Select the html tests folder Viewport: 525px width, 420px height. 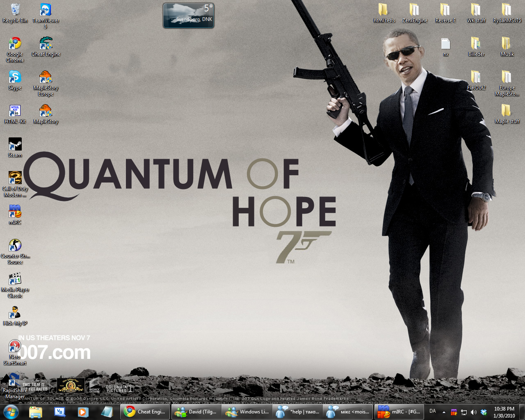tap(384, 13)
